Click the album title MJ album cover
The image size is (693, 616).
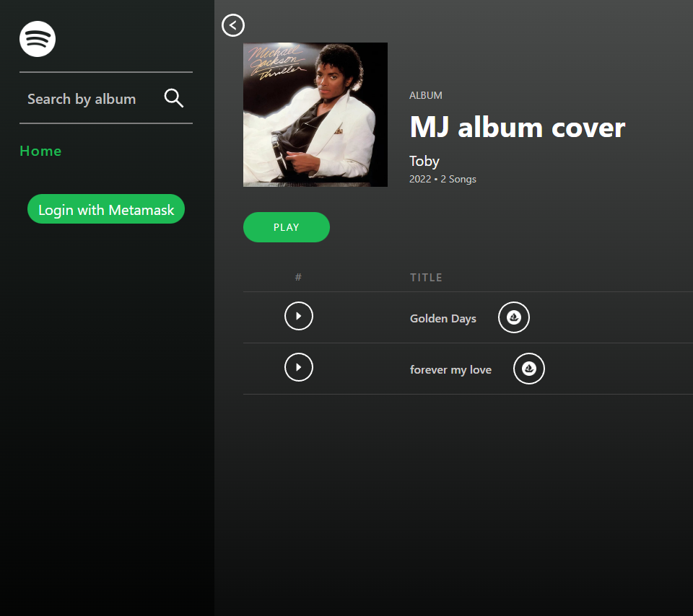pyautogui.click(x=517, y=127)
